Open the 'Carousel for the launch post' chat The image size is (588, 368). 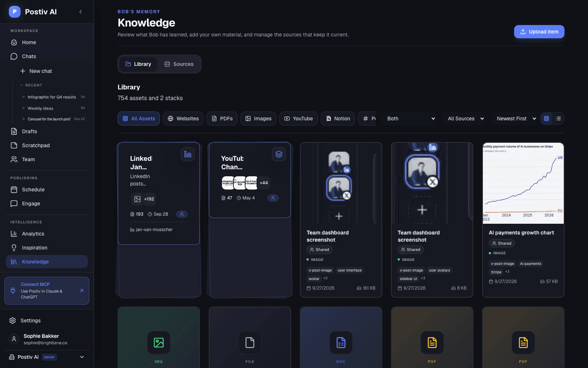coord(53,119)
